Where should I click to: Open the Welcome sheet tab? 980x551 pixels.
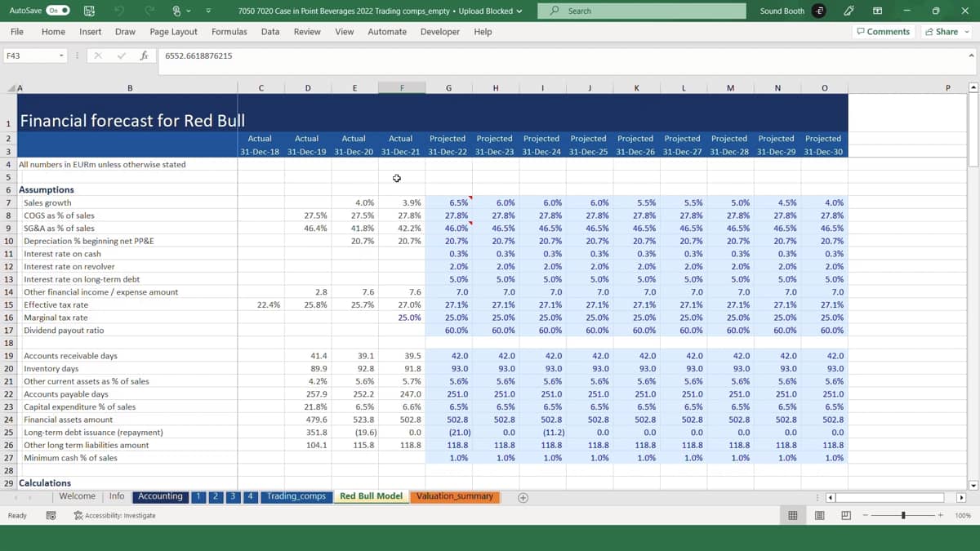(77, 496)
